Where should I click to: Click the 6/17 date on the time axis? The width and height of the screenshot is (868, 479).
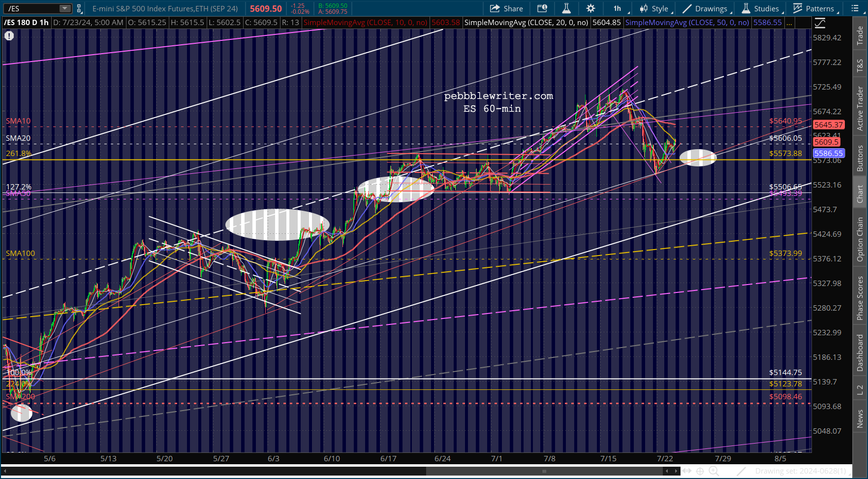click(388, 458)
